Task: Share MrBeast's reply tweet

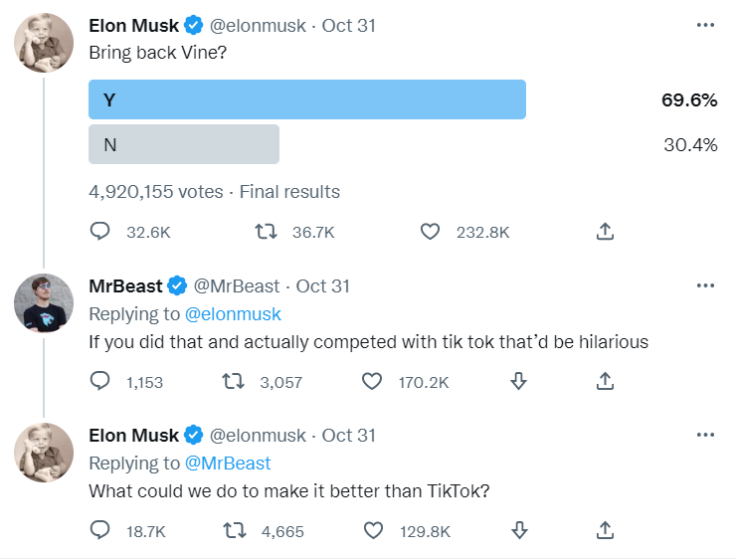Action: [x=605, y=381]
